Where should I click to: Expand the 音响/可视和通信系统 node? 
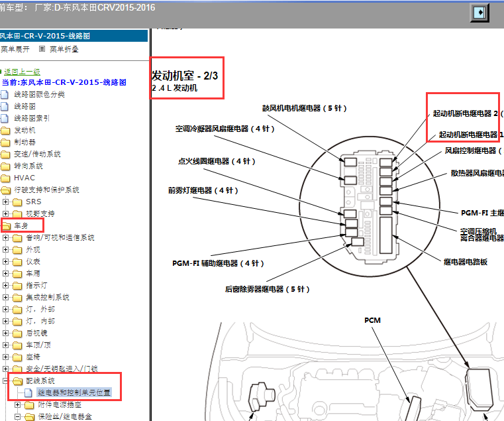pos(5,237)
